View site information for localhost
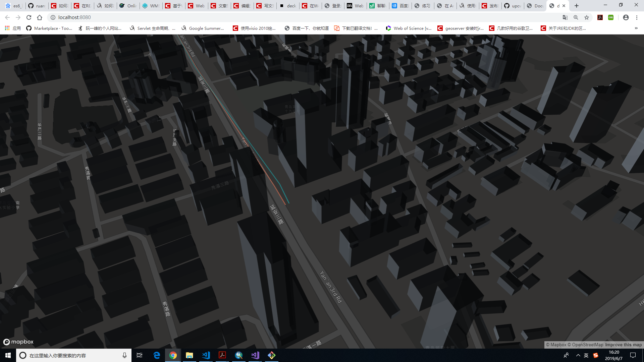Viewport: 644px width, 362px height. [x=53, y=17]
